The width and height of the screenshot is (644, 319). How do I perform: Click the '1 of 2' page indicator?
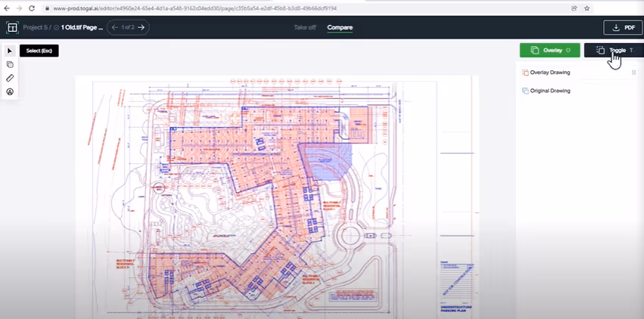[128, 27]
